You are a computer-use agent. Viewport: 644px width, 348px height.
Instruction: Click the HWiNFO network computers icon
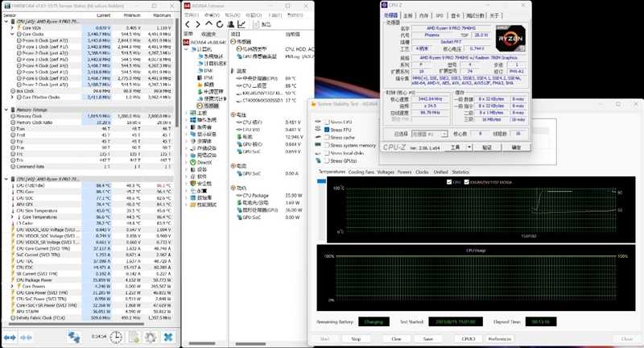tap(74, 337)
